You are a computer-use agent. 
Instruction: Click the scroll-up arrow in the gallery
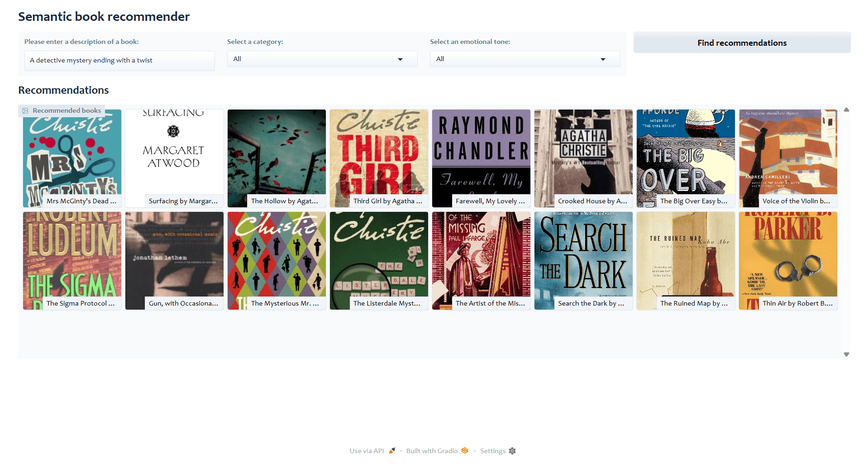pyautogui.click(x=845, y=110)
